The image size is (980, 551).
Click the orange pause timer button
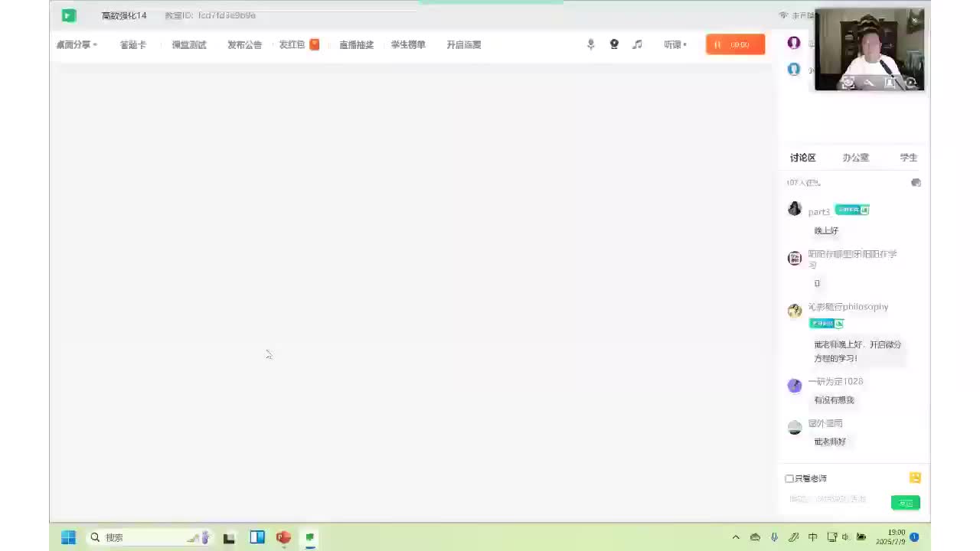tap(735, 44)
